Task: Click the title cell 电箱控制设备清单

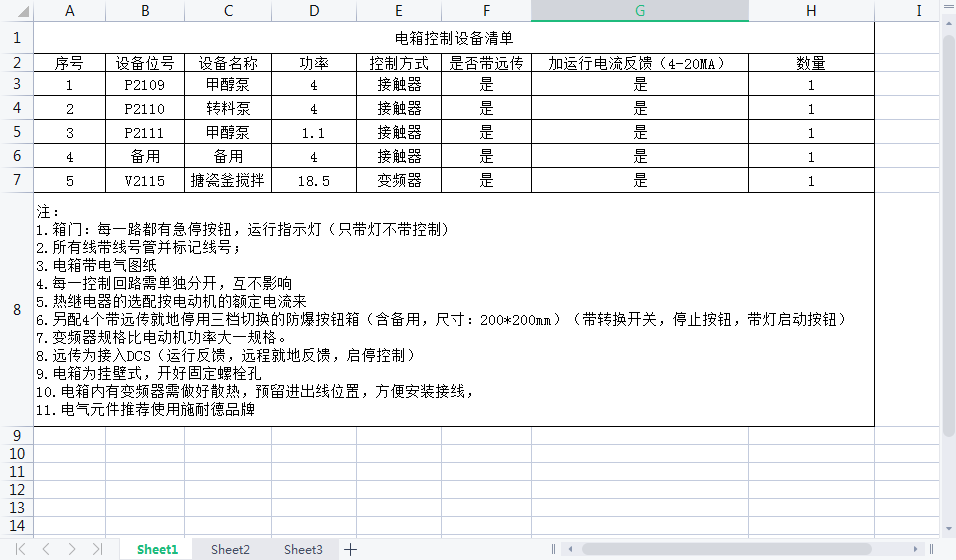Action: [x=454, y=38]
